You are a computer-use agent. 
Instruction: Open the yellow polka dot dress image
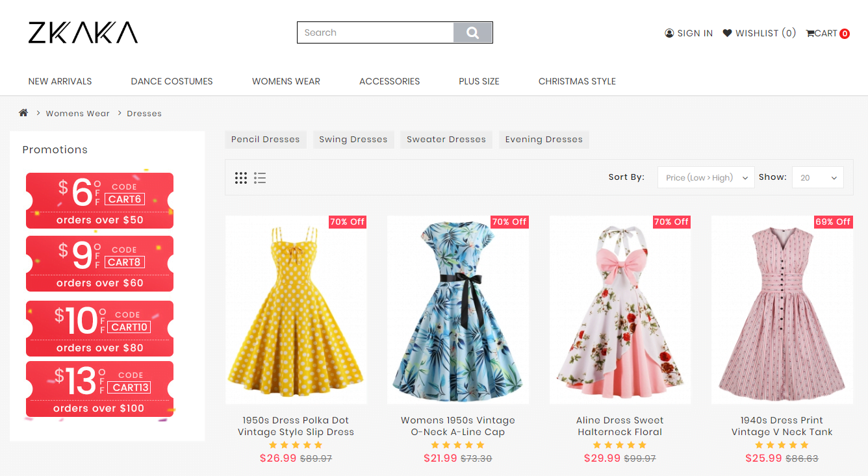pos(296,310)
